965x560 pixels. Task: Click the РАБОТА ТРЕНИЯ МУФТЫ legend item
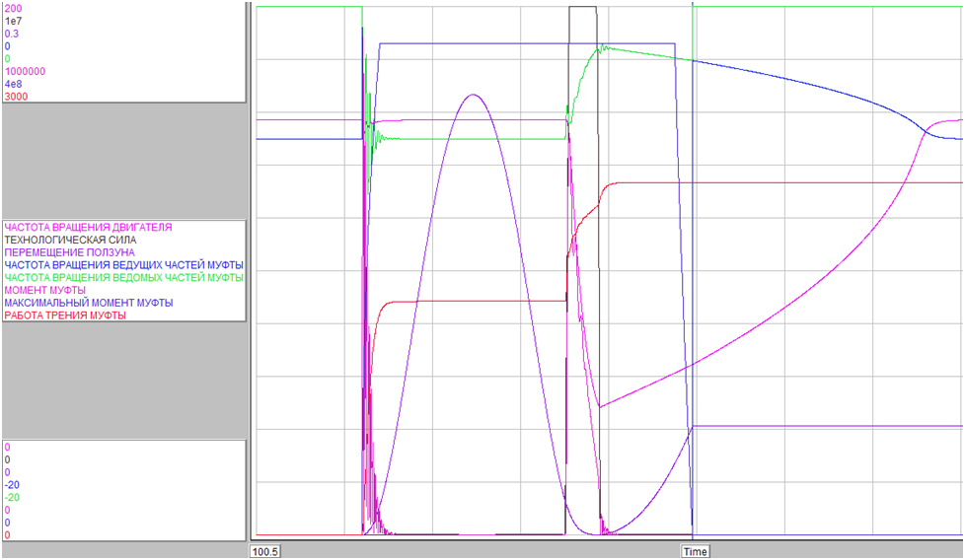(x=65, y=315)
